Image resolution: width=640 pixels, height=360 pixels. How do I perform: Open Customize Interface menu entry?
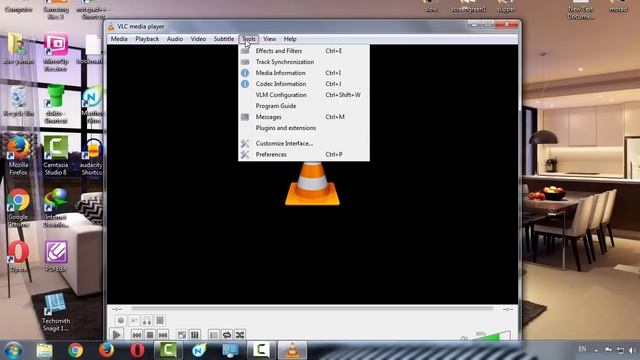coord(304,144)
